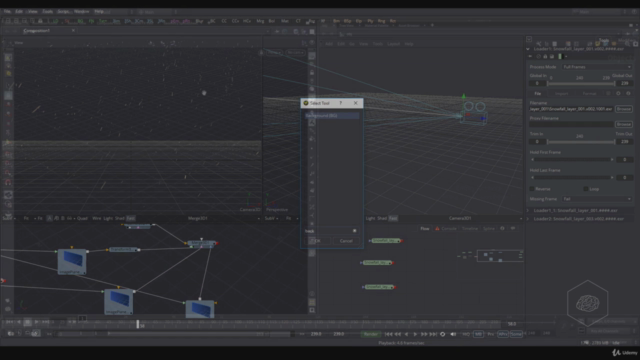Screen dimensions: 640x360
Task: Add Mat MatteControl tool from toolbar
Action: pyautogui.click(x=285, y=21)
